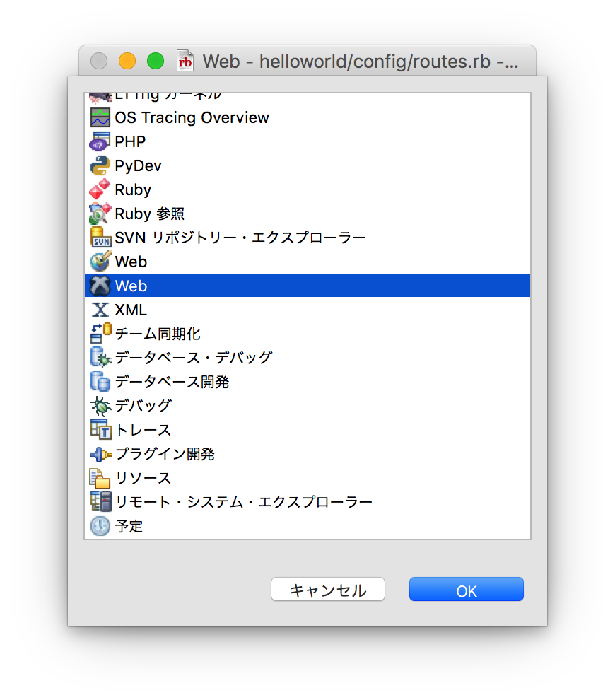This screenshot has height=700, width=615.
Task: Choose the チーム同期化 label
Action: pos(158,334)
